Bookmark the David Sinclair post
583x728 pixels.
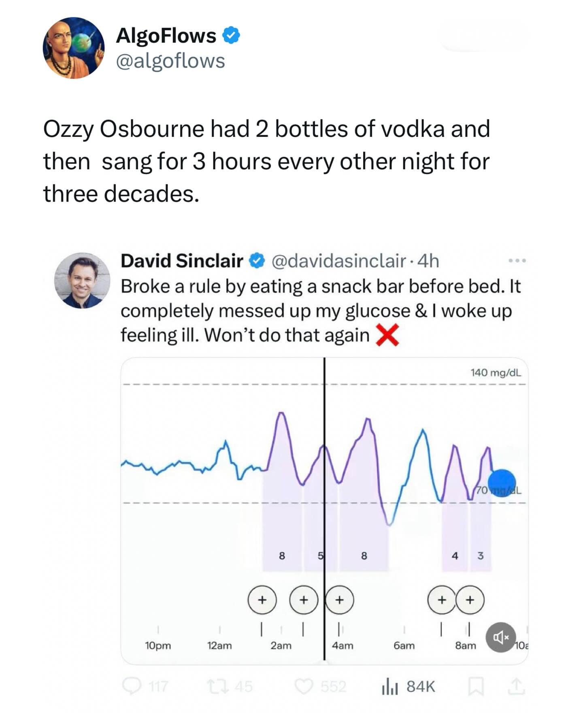point(476,687)
